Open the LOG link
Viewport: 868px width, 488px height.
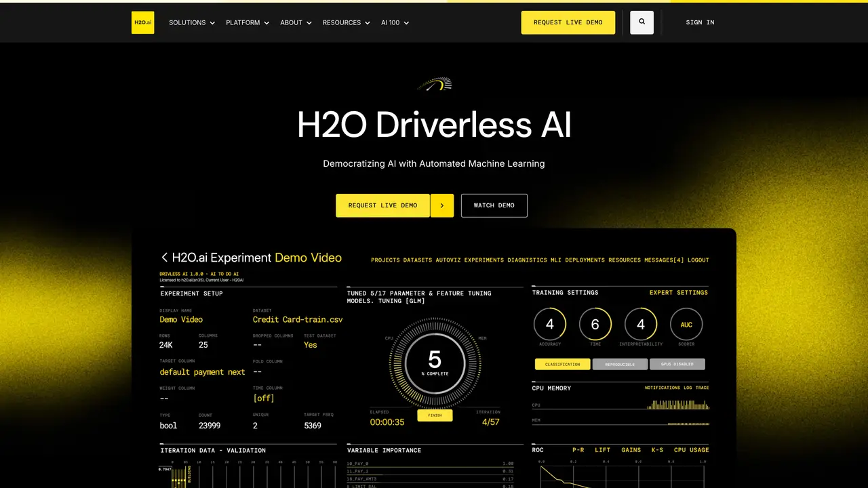coord(688,388)
